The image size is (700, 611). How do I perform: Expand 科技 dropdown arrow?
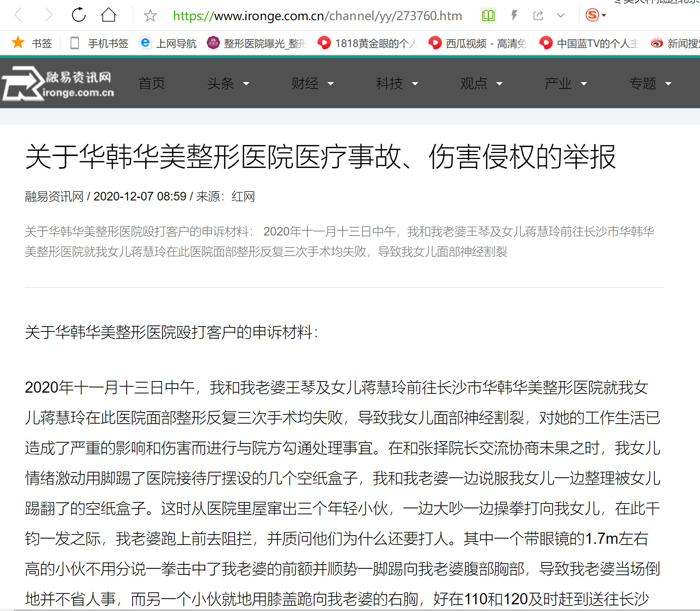(x=415, y=84)
